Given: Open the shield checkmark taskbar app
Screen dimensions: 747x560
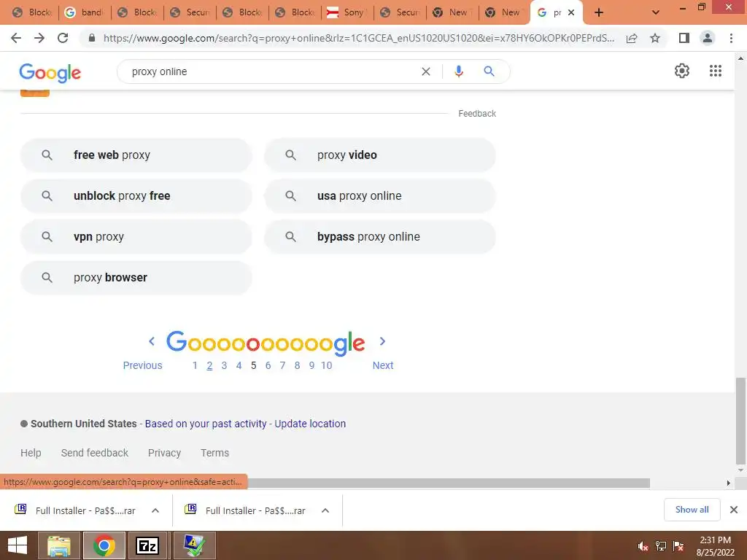Looking at the screenshot, I should coord(194,545).
